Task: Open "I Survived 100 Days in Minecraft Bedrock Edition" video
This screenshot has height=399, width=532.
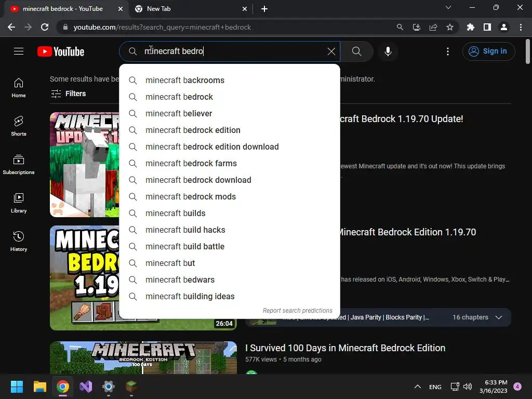Action: [345, 348]
